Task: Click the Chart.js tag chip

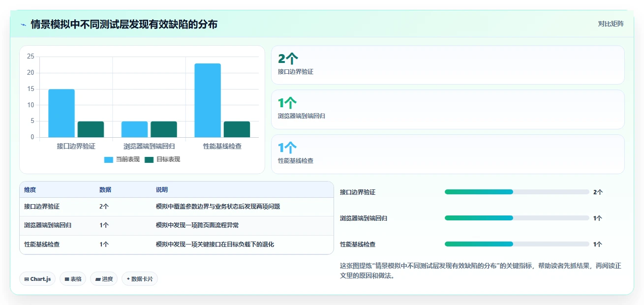Action: pos(38,279)
